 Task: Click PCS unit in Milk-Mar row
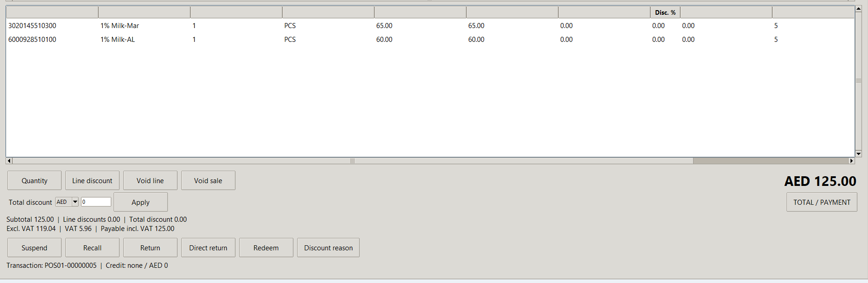pyautogui.click(x=290, y=26)
